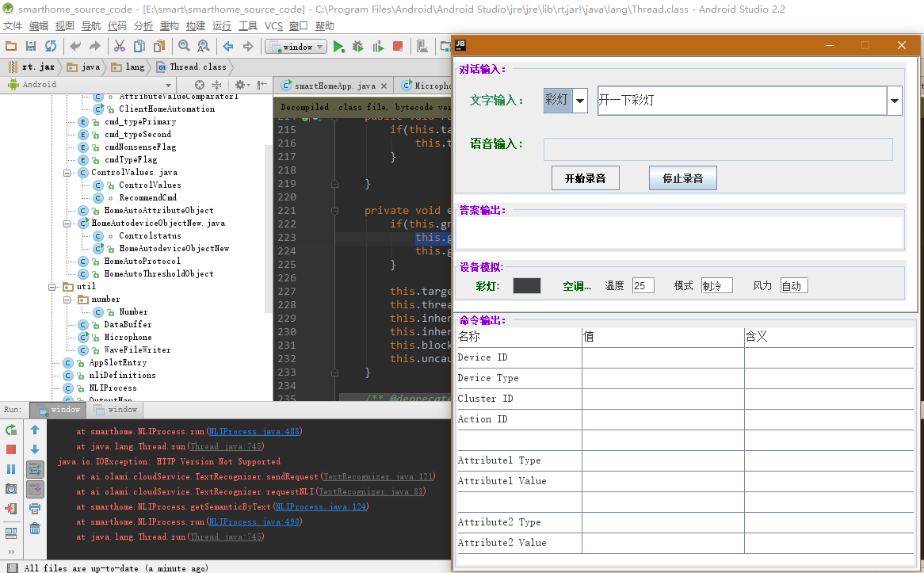924x573 pixels.
Task: Stop the running process from the main toolbar
Action: click(x=398, y=47)
